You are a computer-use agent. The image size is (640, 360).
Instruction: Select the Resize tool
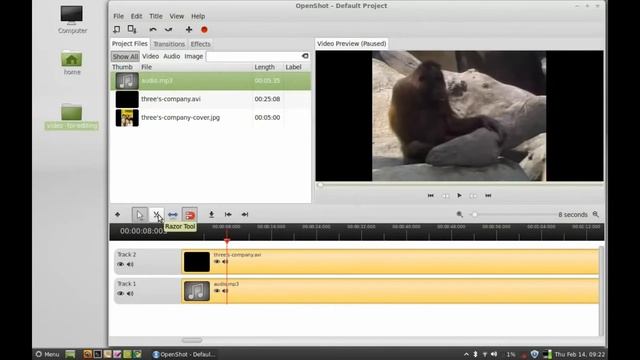point(173,215)
